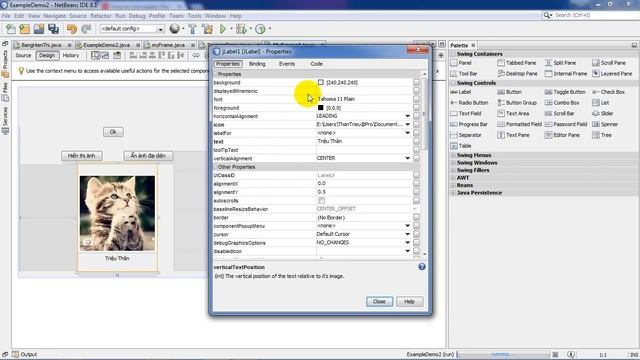The height and width of the screenshot is (360, 640).
Task: Expand the AWT palette category
Action: pyautogui.click(x=453, y=178)
